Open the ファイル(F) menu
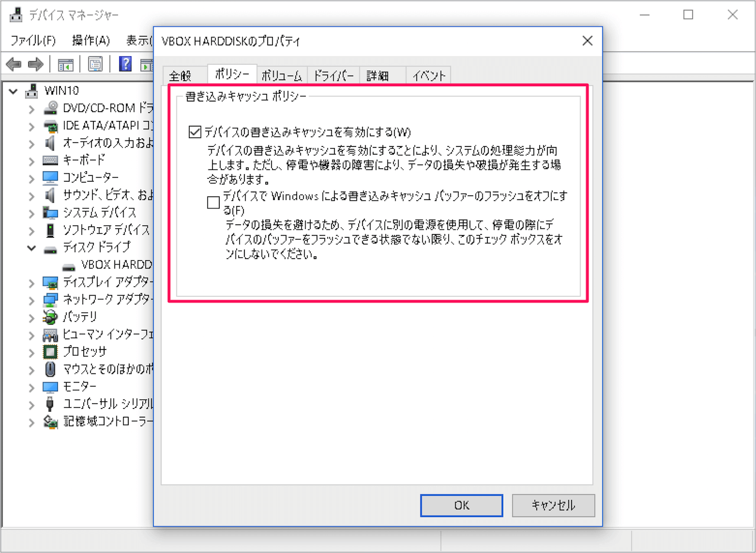This screenshot has width=756, height=553. 33,41
